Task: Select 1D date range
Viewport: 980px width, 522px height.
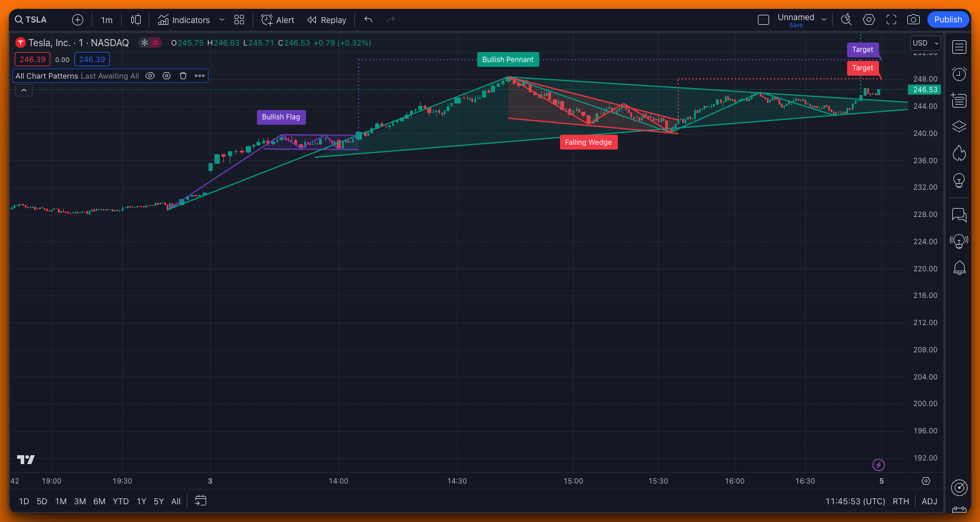Action: [24, 501]
